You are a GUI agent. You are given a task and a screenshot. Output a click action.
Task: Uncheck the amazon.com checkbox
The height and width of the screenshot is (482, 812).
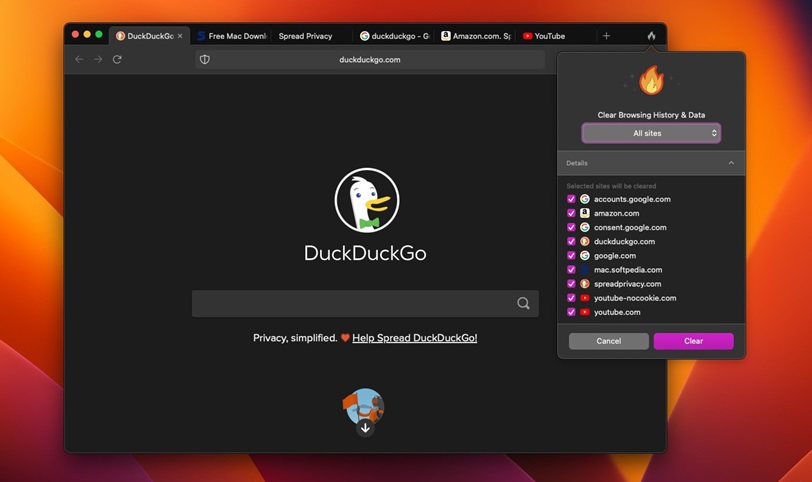pos(571,213)
